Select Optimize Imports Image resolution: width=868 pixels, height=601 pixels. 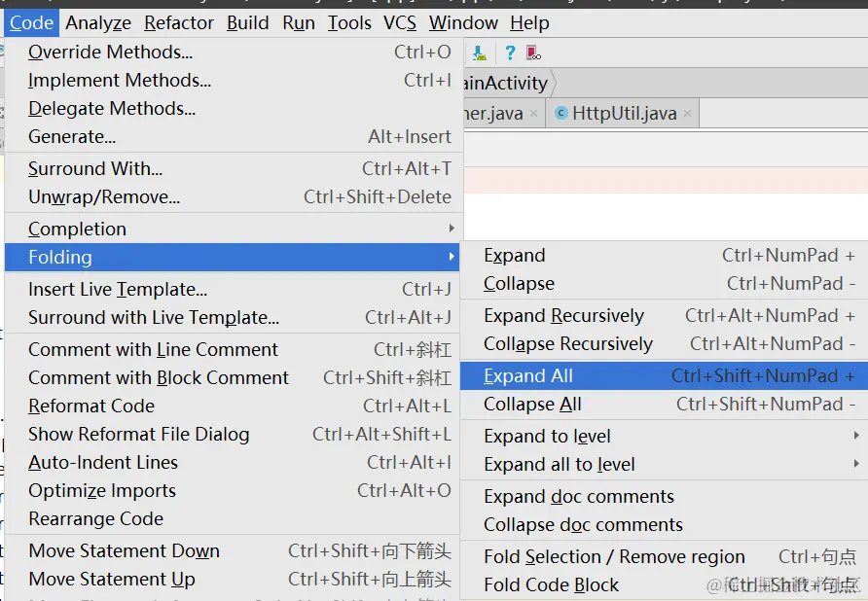pyautogui.click(x=234, y=491)
